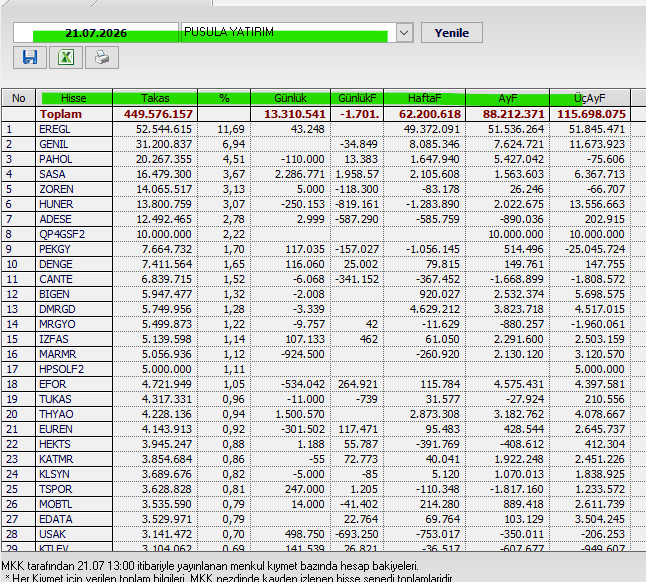The image size is (646, 582).
Task: Click the BIGEN stock cell
Action: pos(74,294)
